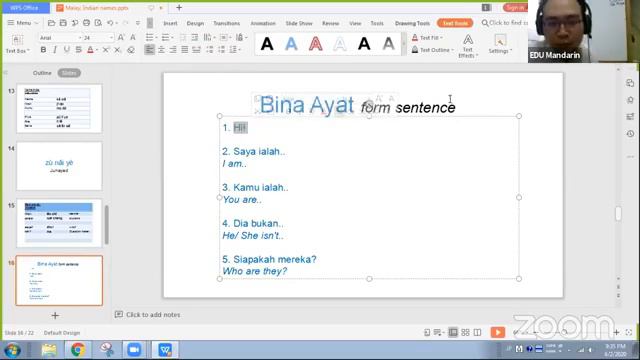Switch to slide sorter view in the status bar
Viewport: 640px width, 360px height.
coord(465,333)
